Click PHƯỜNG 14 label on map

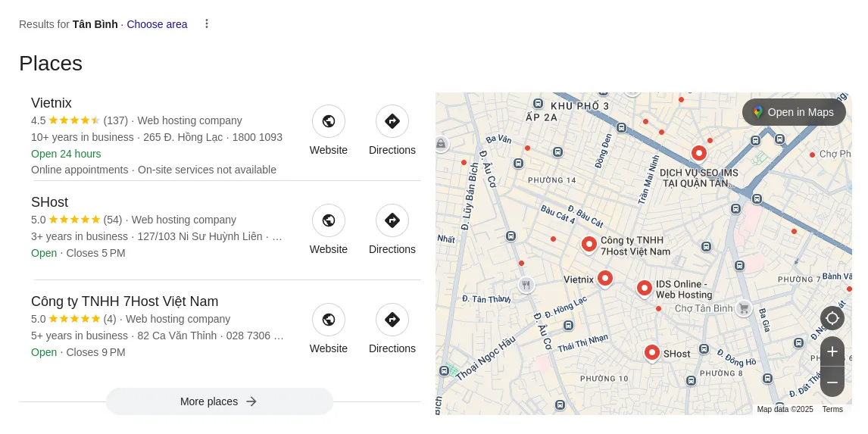coord(552,180)
